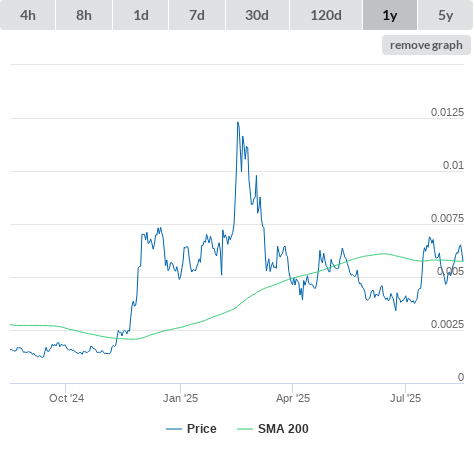Click the remove graph button
The height and width of the screenshot is (455, 474).
(426, 45)
